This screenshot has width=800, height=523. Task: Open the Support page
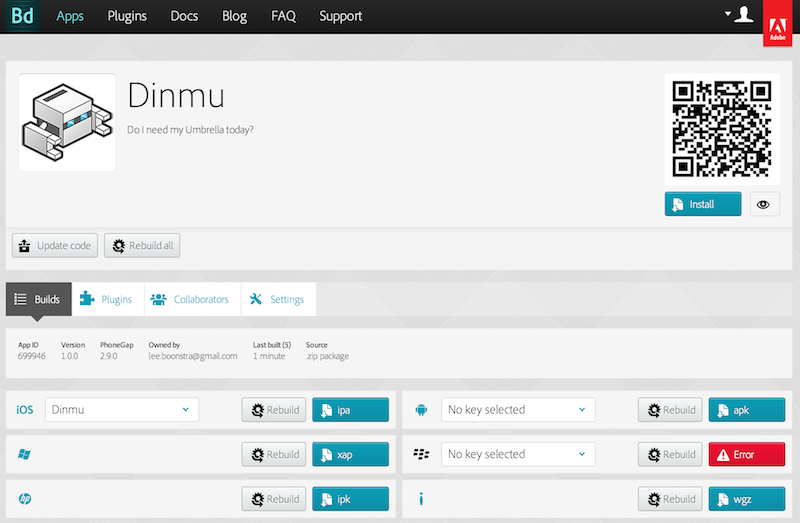(340, 16)
